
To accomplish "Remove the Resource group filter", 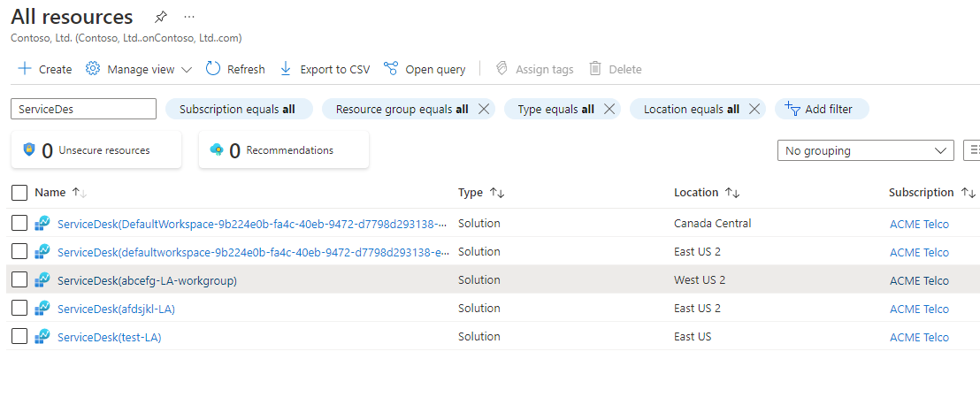I will click(x=483, y=109).
